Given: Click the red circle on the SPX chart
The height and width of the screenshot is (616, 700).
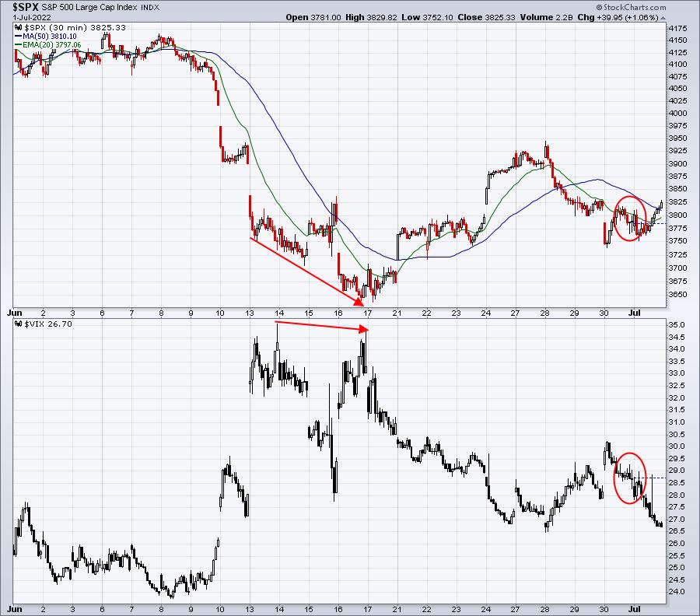Looking at the screenshot, I should coord(630,218).
